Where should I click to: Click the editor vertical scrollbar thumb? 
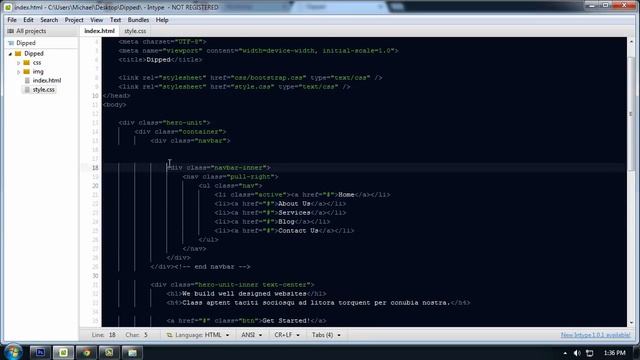point(631,114)
